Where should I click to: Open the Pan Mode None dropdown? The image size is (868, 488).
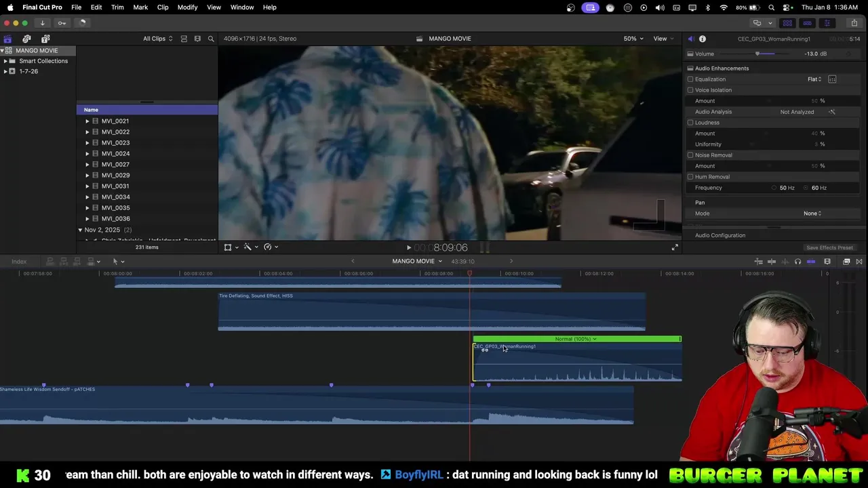(x=812, y=213)
